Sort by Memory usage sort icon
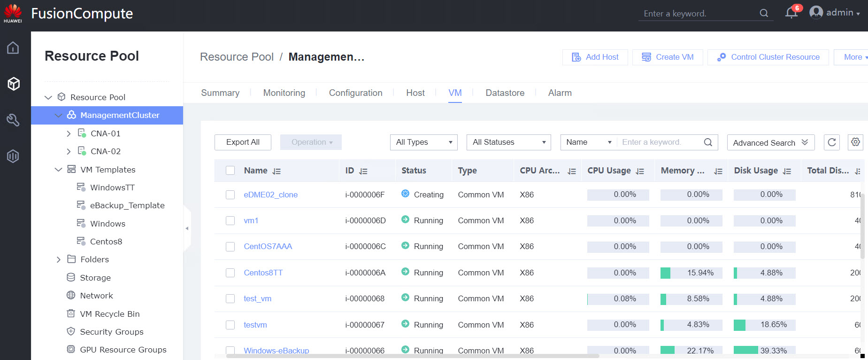The image size is (868, 360). [x=718, y=171]
